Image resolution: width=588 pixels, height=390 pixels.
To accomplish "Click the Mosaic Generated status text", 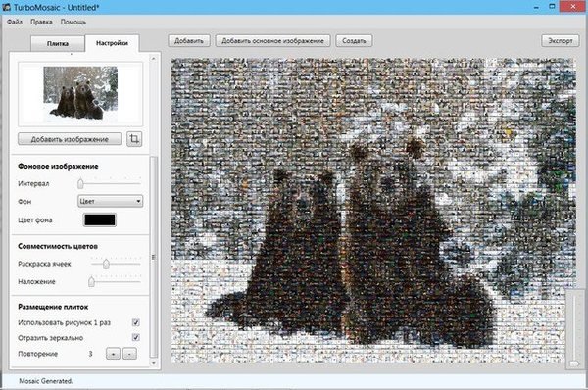I will click(x=46, y=381).
